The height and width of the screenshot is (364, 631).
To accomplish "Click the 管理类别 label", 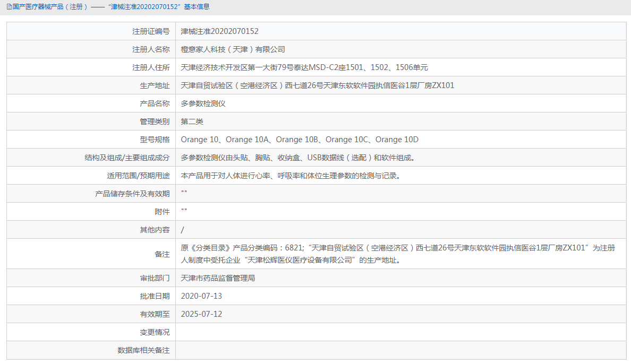I will pyautogui.click(x=155, y=122).
